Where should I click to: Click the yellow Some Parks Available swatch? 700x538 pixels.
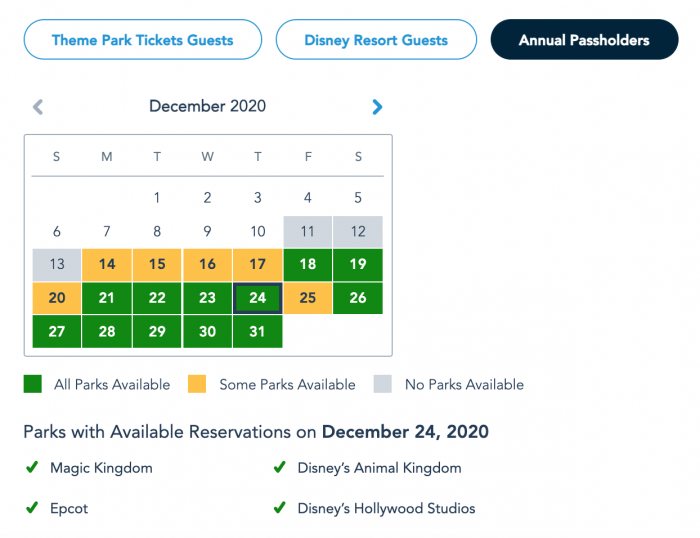click(199, 384)
